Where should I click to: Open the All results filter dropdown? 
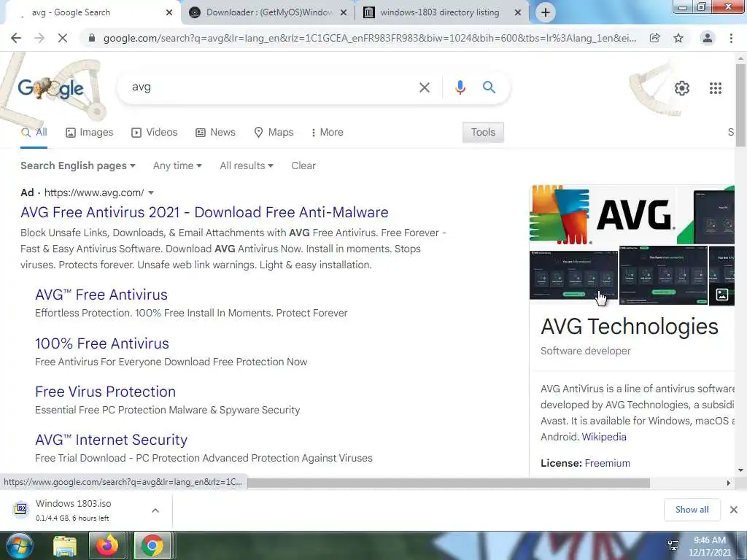coord(247,166)
